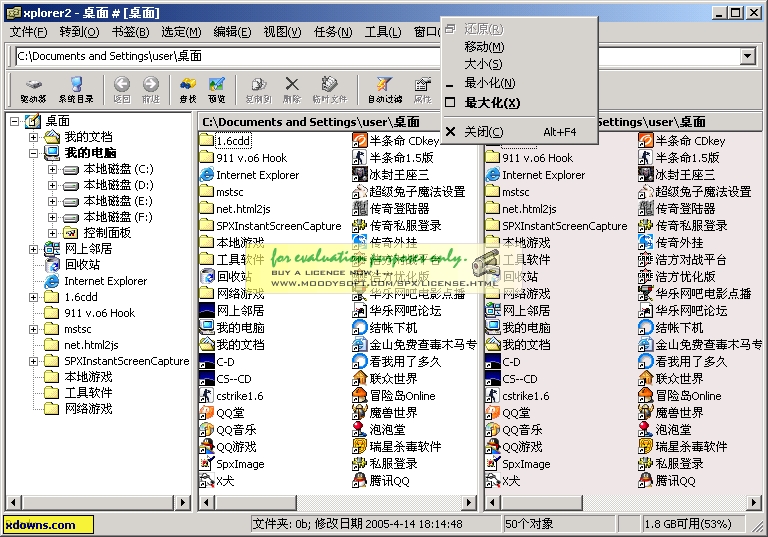The image size is (768, 537).
Task: Click the 前进 forward arrow toolbar icon
Action: tap(151, 90)
